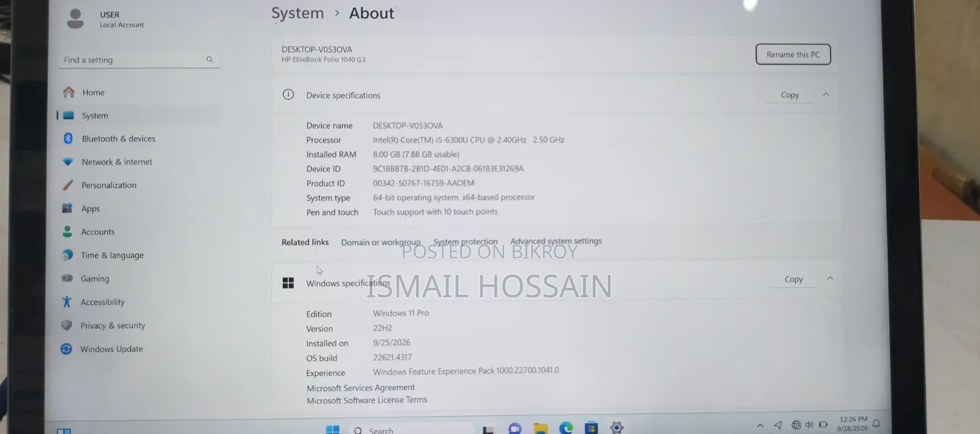
Task: Open Personalization settings
Action: point(108,185)
